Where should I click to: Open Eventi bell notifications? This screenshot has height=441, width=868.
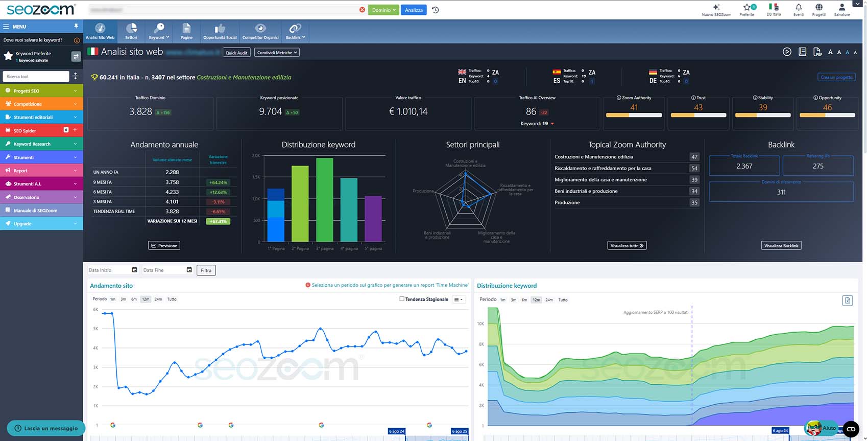tap(799, 7)
